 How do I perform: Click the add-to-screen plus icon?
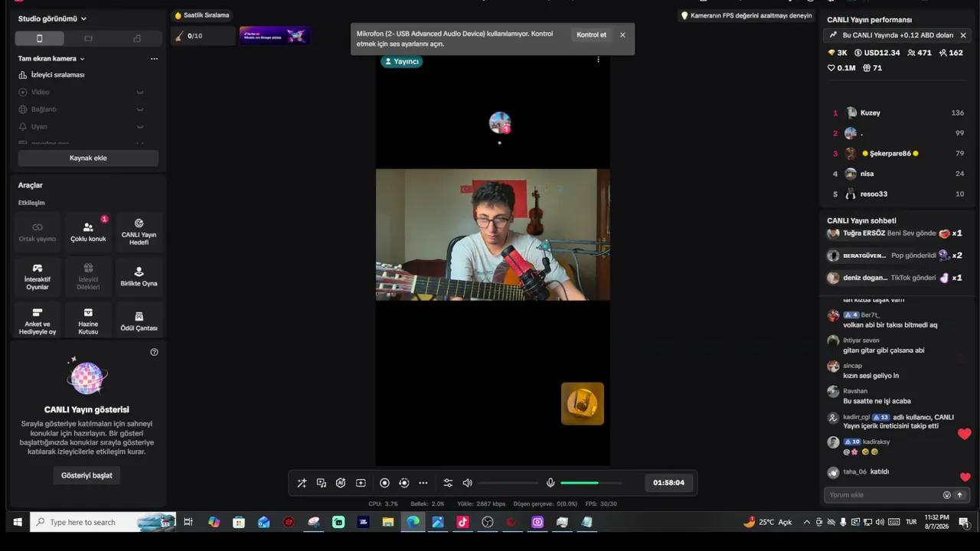coord(361,483)
